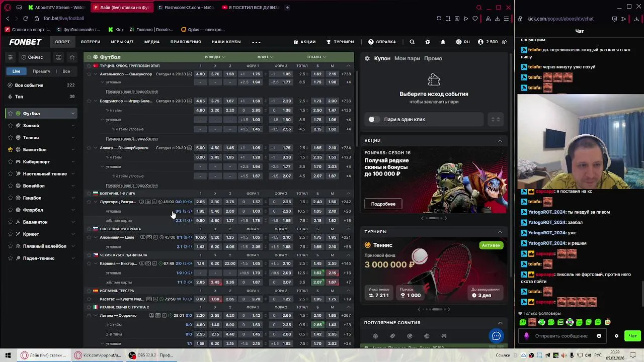Favorite Хоккей with its star
Image resolution: width=644 pixels, height=362 pixels.
pos(10,125)
